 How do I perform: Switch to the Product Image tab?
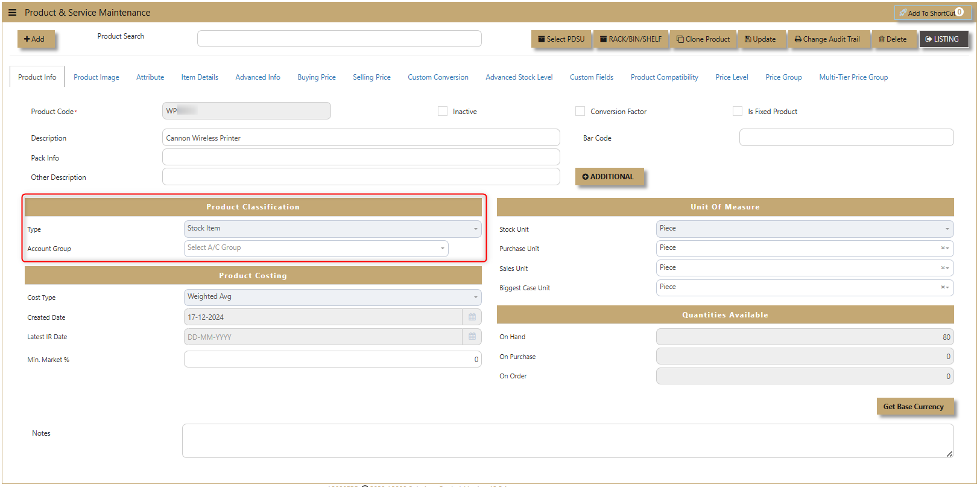pyautogui.click(x=96, y=77)
